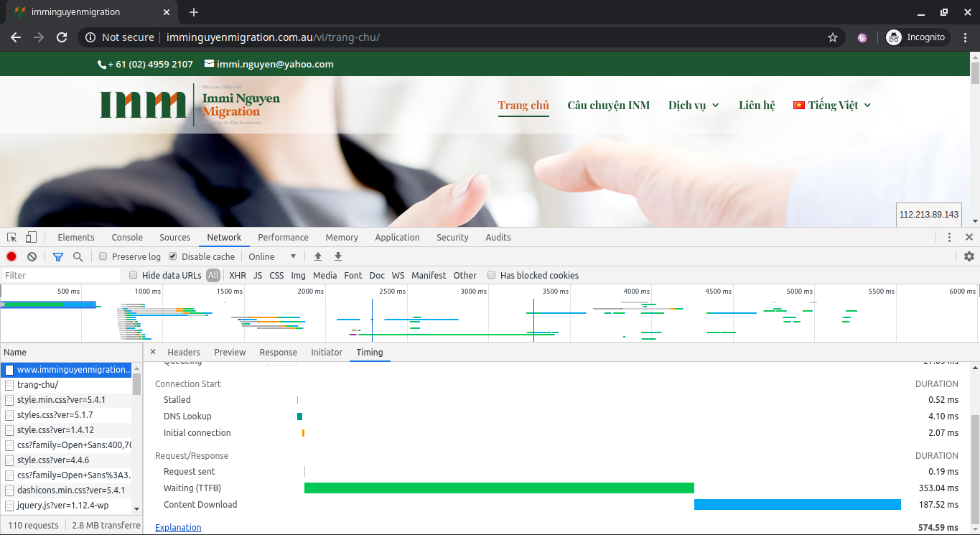Image resolution: width=980 pixels, height=535 pixels.
Task: Open the purple extension icon
Action: 862,37
